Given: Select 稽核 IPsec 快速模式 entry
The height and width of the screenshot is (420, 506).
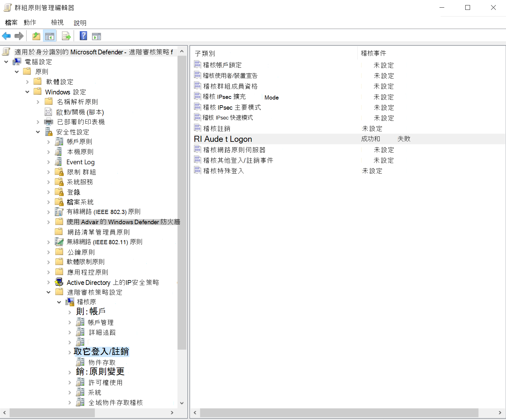Looking at the screenshot, I should (x=228, y=118).
